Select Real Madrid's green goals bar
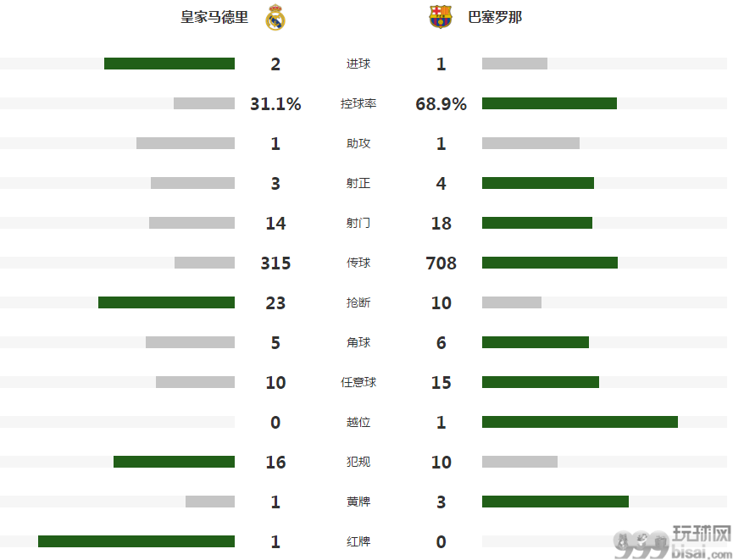This screenshot has height=560, width=733. pos(169,64)
